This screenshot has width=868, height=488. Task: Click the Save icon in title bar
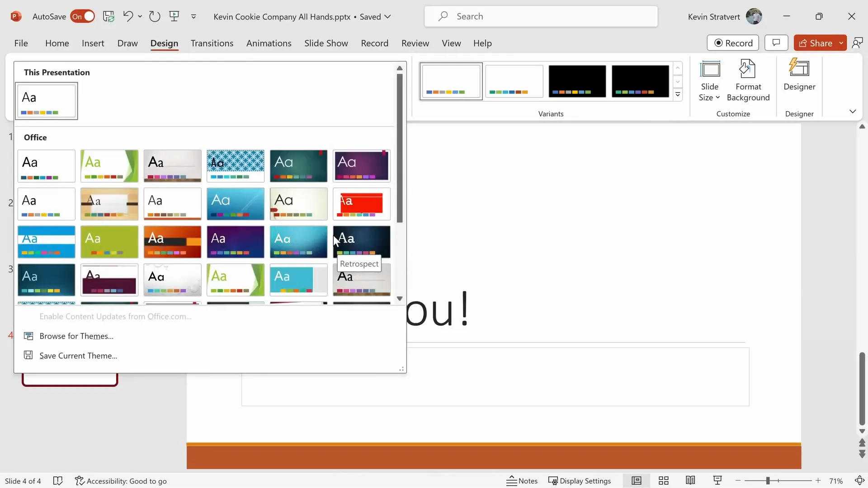click(x=108, y=17)
